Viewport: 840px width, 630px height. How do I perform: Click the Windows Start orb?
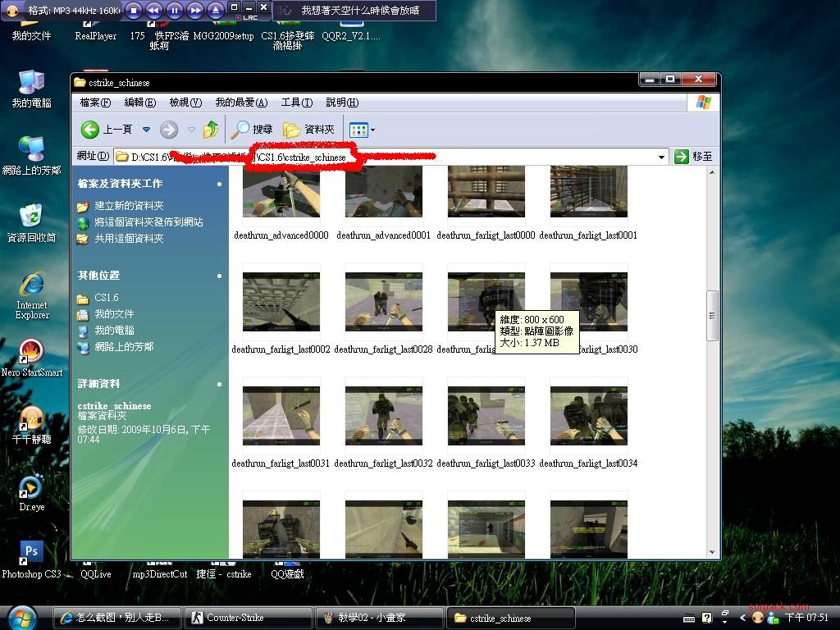[x=22, y=617]
